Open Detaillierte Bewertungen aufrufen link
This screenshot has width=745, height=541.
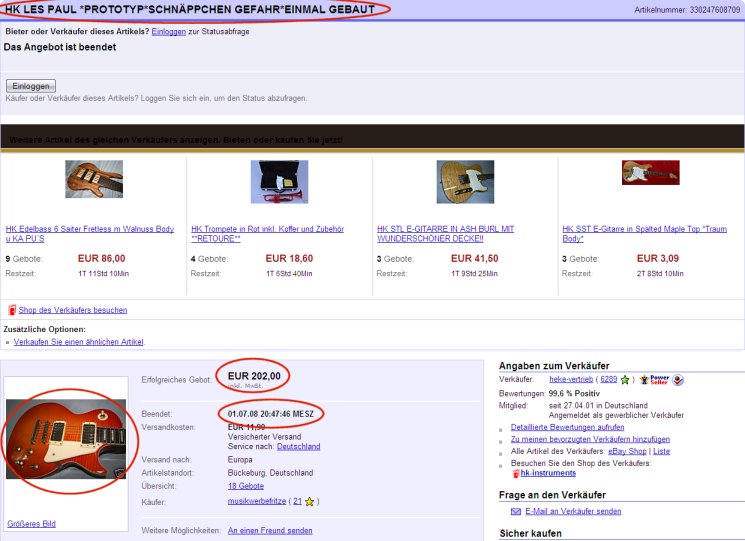click(x=567, y=427)
